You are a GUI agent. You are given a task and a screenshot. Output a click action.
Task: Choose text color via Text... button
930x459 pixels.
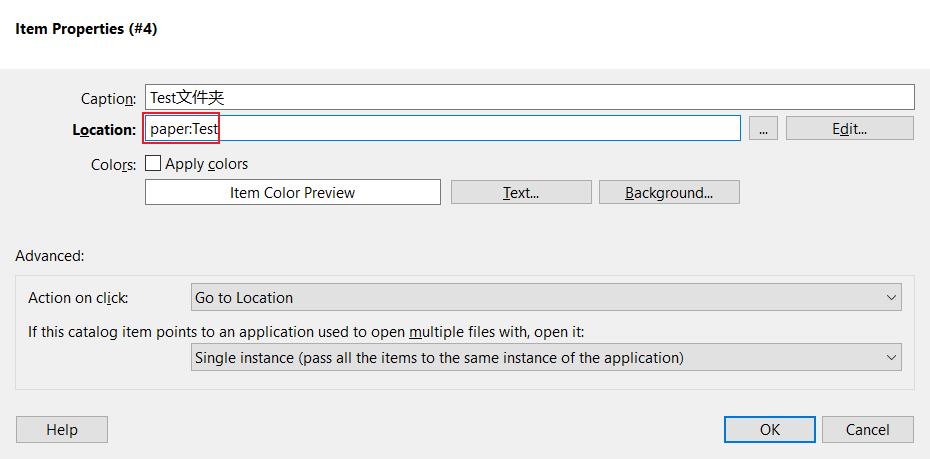tap(521, 193)
